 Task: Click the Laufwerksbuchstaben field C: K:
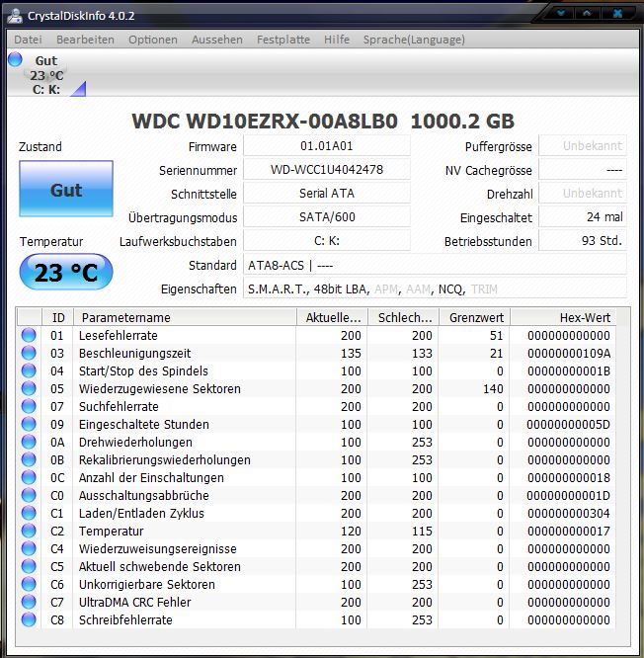tap(327, 240)
